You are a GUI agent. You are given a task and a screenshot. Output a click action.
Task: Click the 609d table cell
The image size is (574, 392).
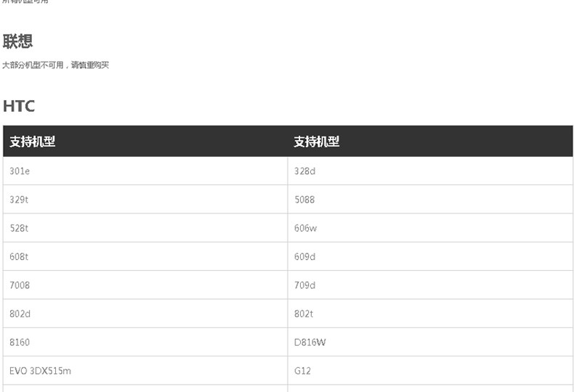305,257
